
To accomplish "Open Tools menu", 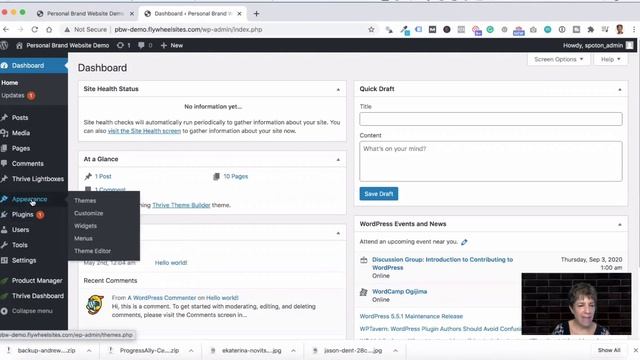I will click(20, 245).
